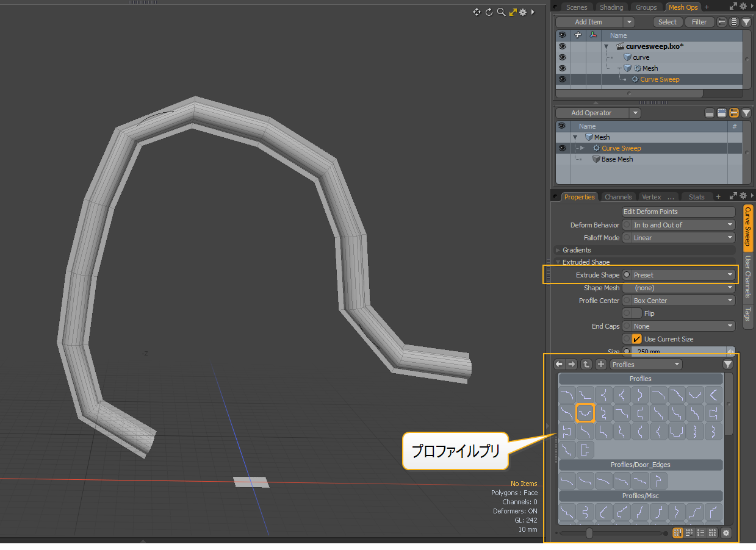Switch to the Shading tab

pyautogui.click(x=611, y=7)
